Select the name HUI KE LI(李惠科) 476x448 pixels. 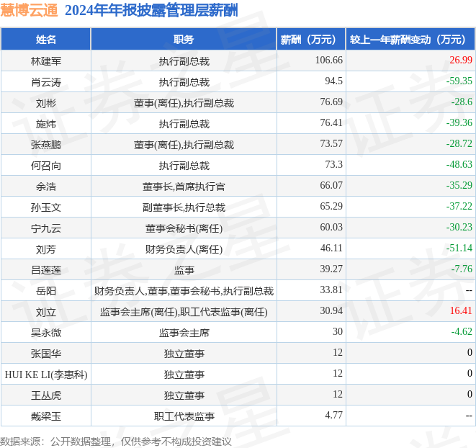[46, 375]
